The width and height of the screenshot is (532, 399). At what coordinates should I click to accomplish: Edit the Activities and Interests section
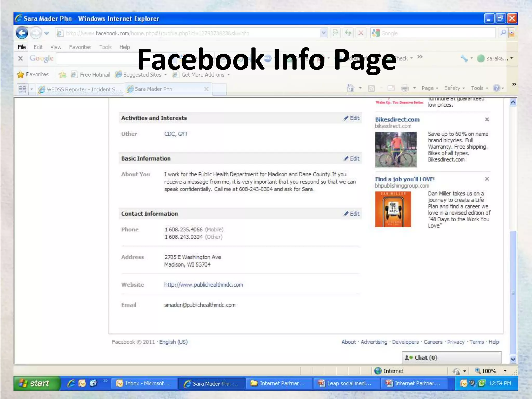[351, 118]
